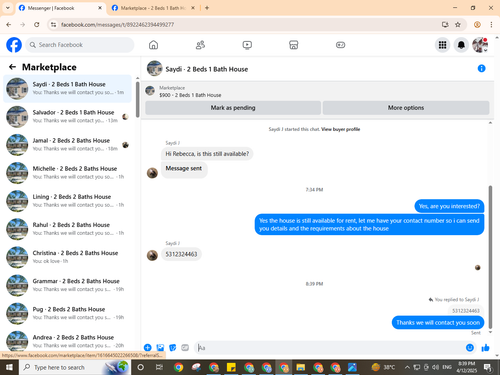Screen dimensions: 500x375
Task: Click the address bar URL
Action: (118, 25)
